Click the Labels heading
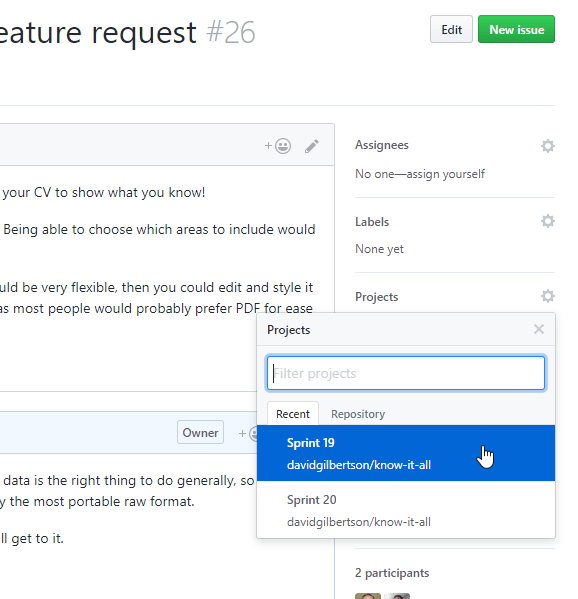 tap(372, 222)
